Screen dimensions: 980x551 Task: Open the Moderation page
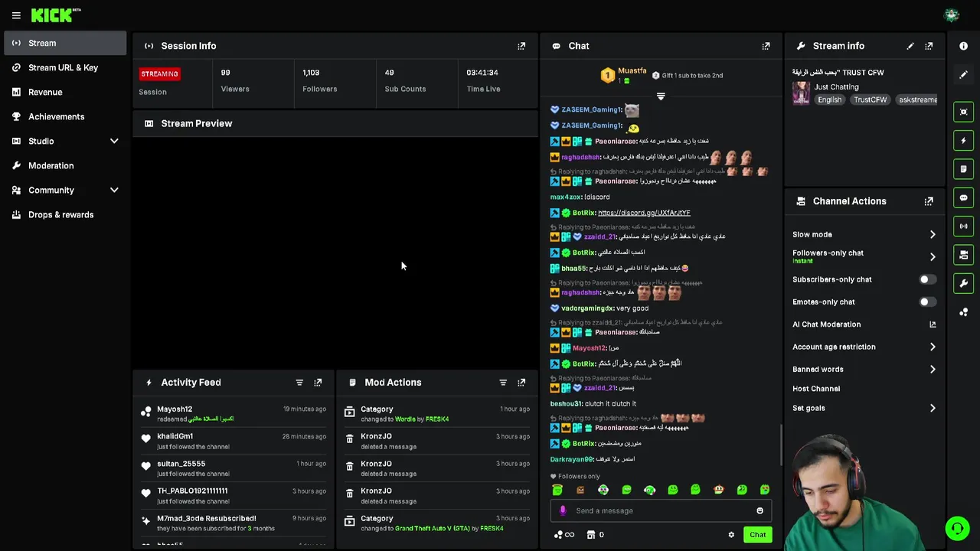coord(65,165)
